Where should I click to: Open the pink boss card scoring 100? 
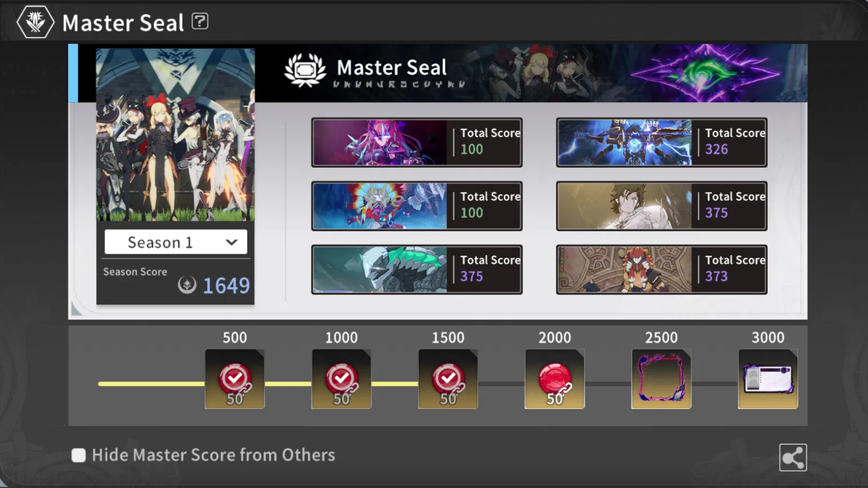point(416,143)
